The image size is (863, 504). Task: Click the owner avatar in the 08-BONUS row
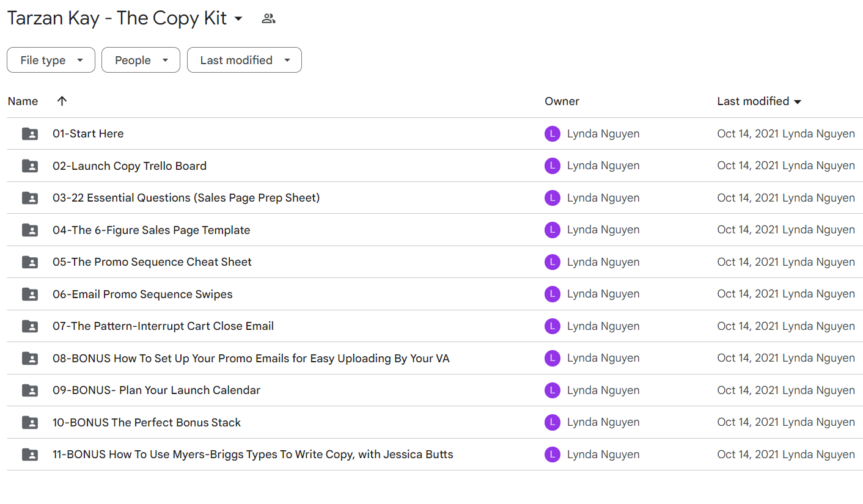pyautogui.click(x=553, y=358)
